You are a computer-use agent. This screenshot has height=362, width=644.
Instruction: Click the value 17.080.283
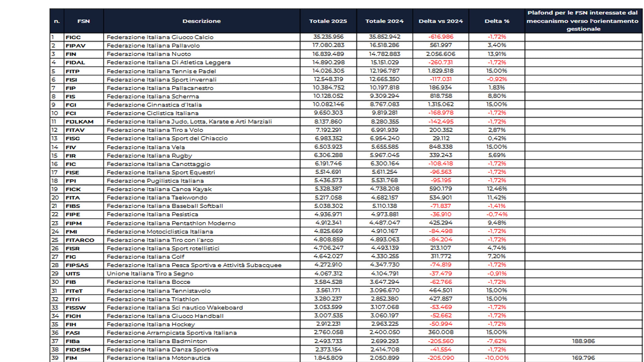point(328,45)
